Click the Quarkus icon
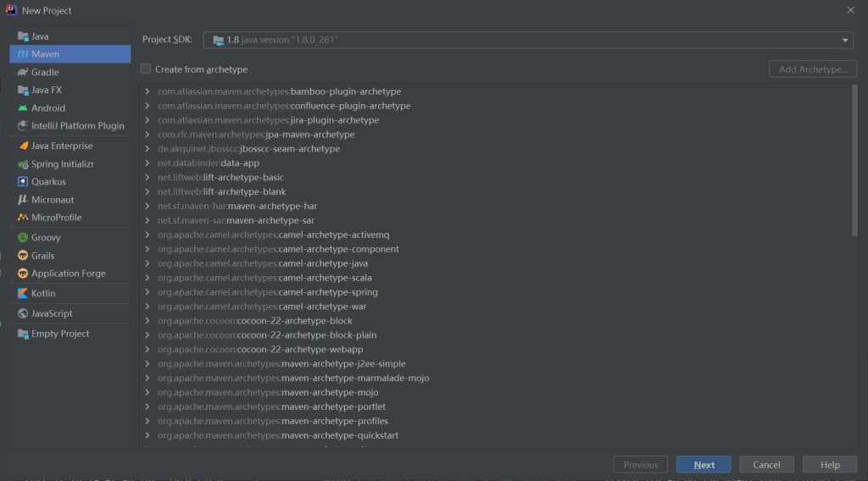Screen dimensions: 868x481 click(x=23, y=182)
